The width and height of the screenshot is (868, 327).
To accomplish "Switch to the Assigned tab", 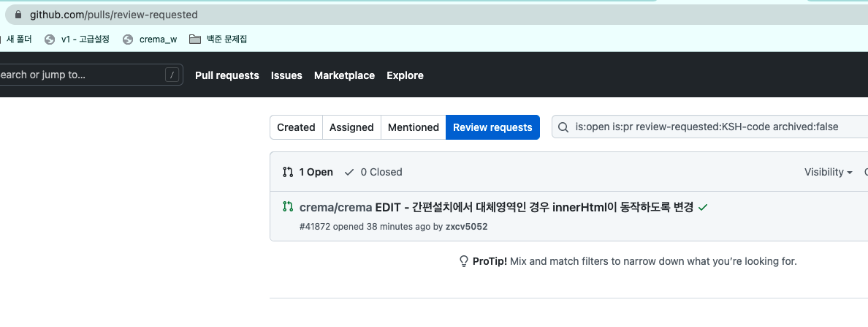I will tap(351, 127).
